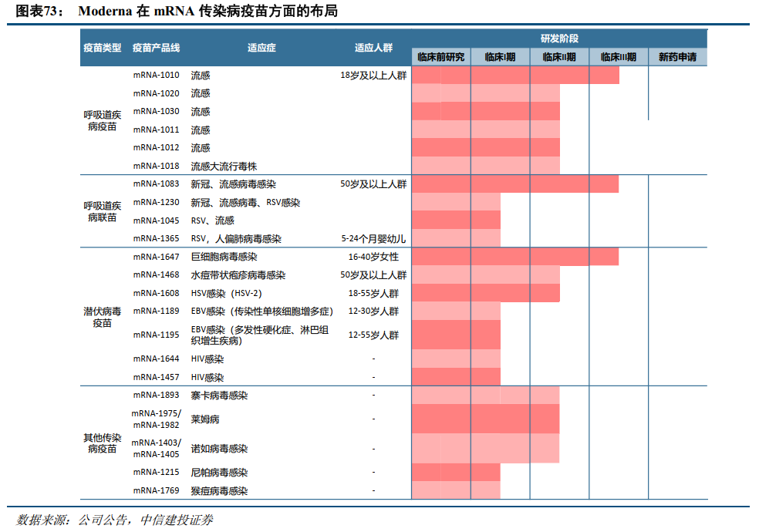Select the 'HSV感染（HSV-2）' indication
759x532 pixels.
click(227, 294)
